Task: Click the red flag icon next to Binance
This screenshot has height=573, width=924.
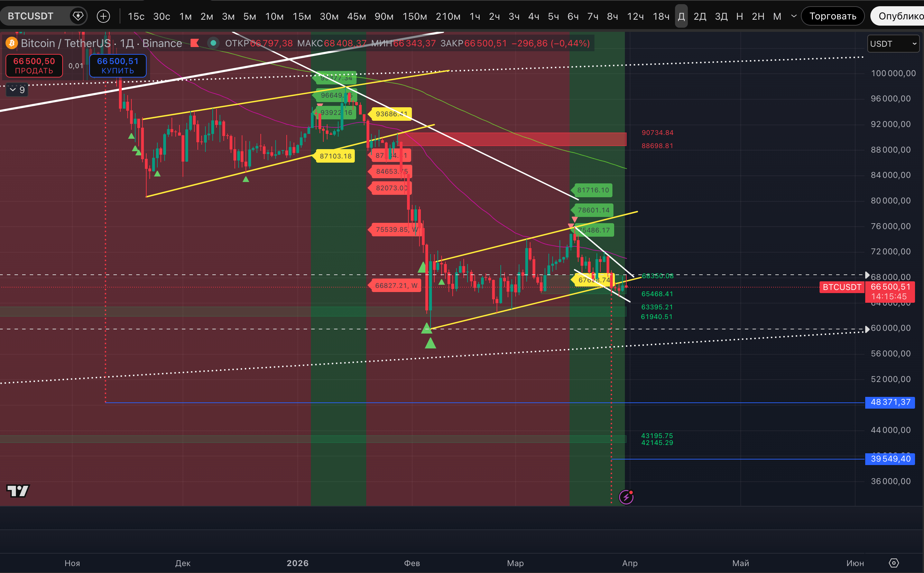Action: (x=195, y=43)
